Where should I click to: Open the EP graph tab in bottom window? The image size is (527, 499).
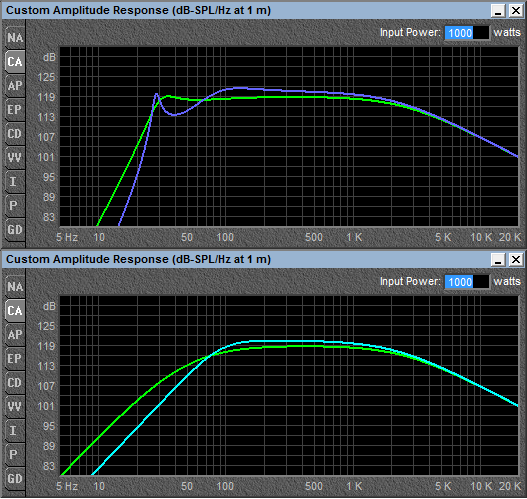pyautogui.click(x=15, y=359)
